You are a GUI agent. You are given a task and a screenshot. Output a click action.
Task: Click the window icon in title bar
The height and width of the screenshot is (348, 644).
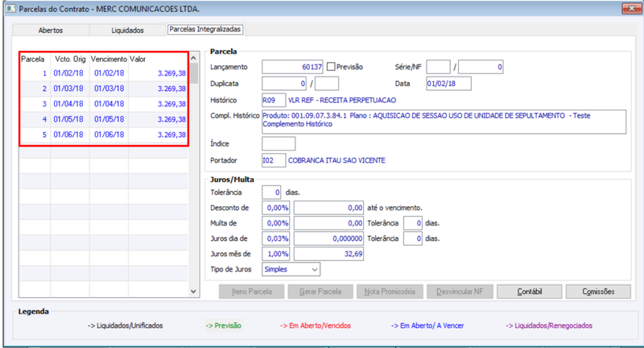pos(10,8)
